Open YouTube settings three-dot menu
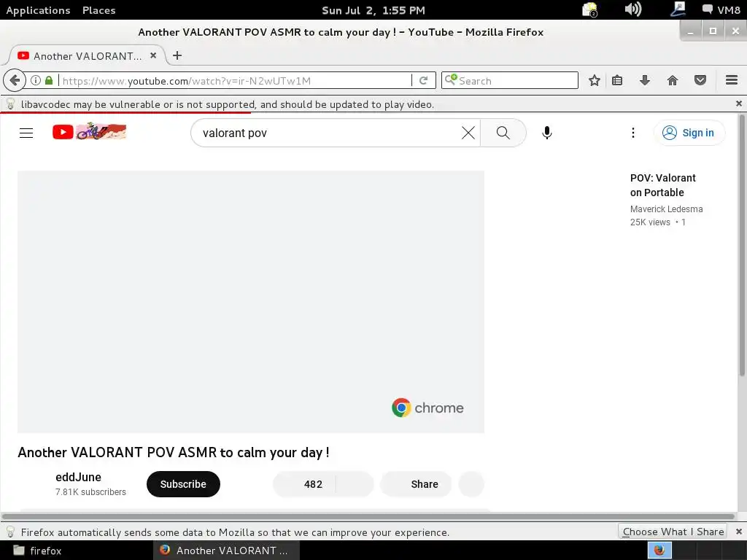Viewport: 747px width, 560px height. [x=633, y=133]
